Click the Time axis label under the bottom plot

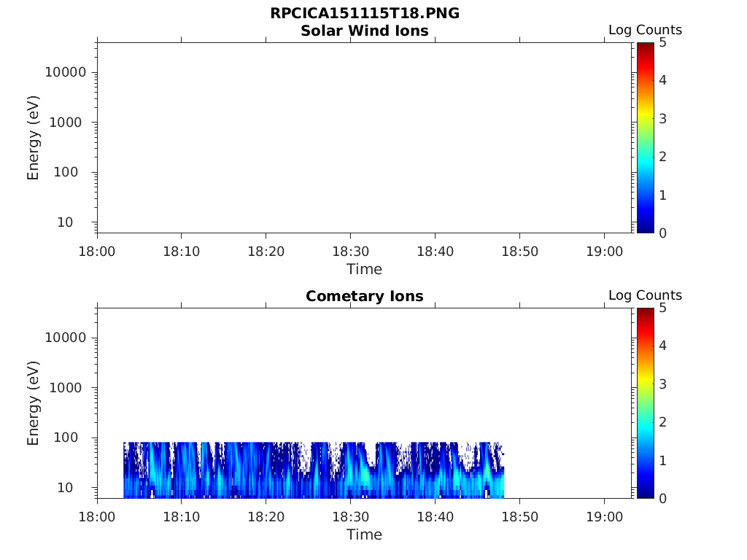point(365,534)
